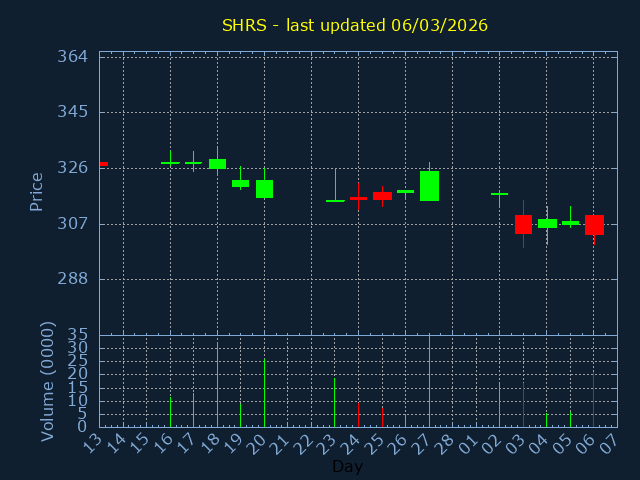Select the green volume bar on day 16
640x480 pixels.
(170, 411)
